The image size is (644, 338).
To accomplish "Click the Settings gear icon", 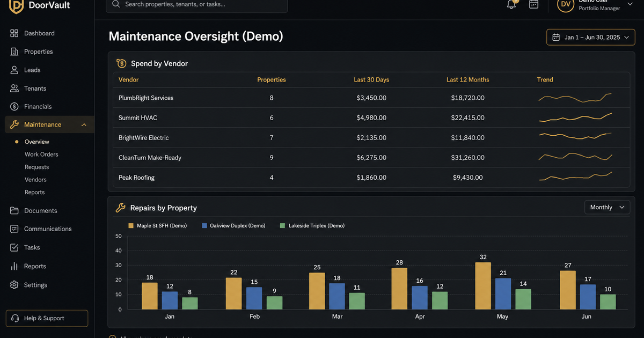I will 14,285.
